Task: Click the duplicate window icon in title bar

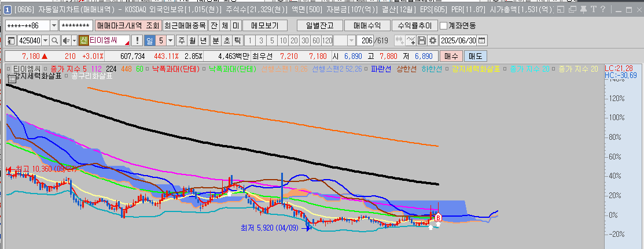Action: [x=571, y=9]
